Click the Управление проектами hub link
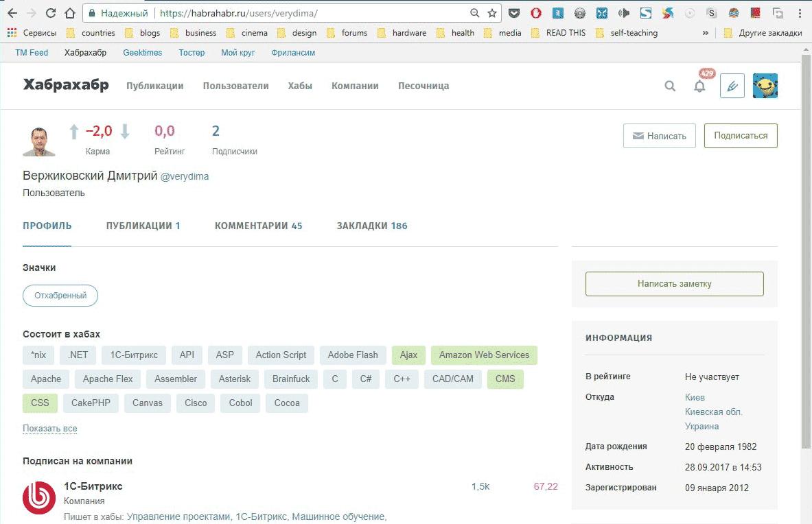Viewport: 812px width, 524px height. 178,516
